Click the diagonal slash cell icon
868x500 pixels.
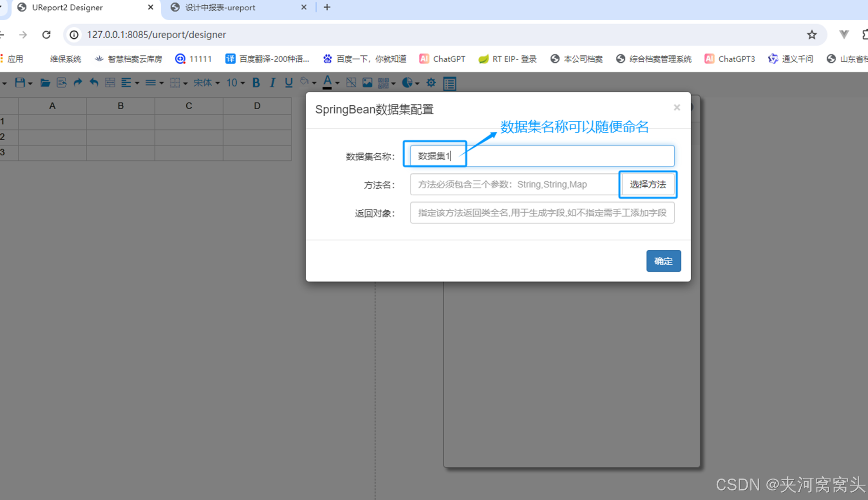(351, 83)
